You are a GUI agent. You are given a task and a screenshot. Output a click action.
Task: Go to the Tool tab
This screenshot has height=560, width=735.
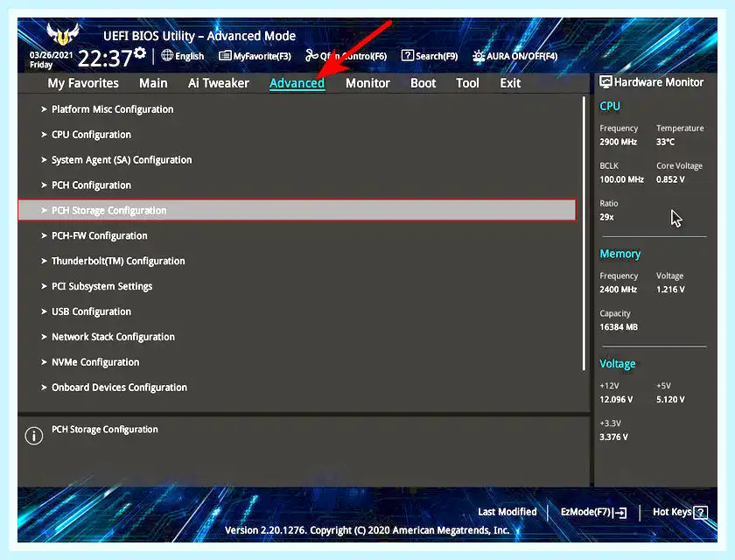467,83
